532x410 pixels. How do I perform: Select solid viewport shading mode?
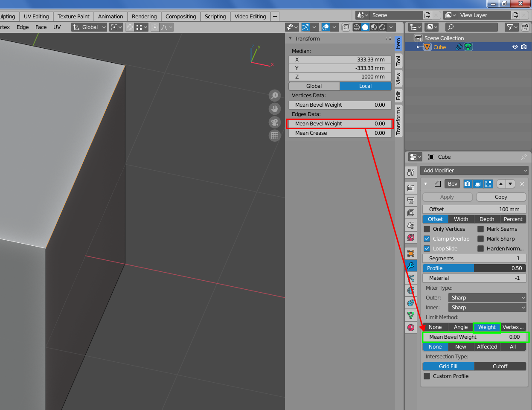click(365, 27)
